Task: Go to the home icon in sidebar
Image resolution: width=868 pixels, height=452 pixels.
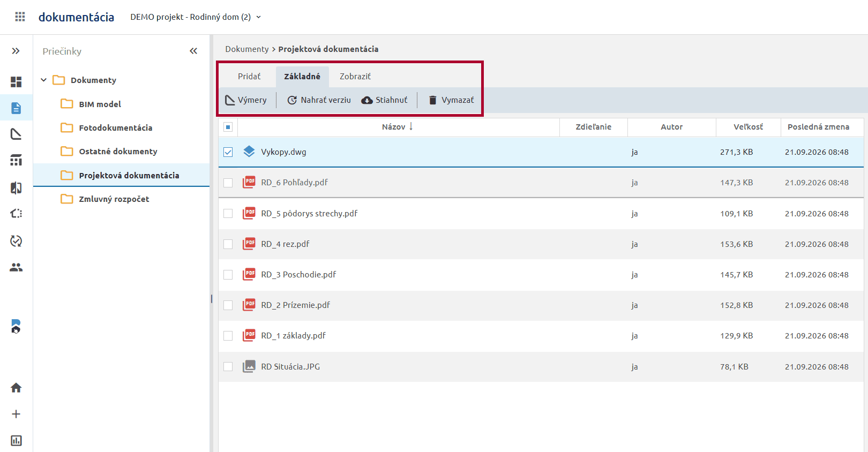Action: click(x=16, y=388)
